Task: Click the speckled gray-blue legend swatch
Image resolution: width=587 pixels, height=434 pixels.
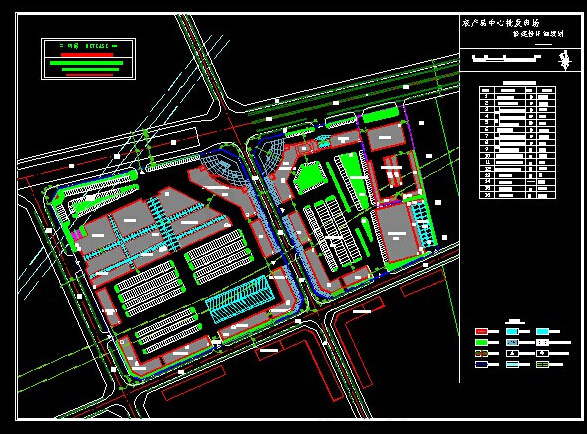Action: 512,342
